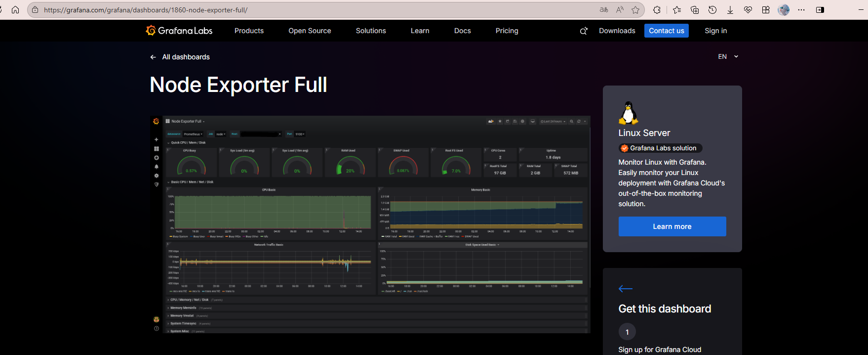
Task: Open the Docs menu item
Action: pyautogui.click(x=463, y=31)
